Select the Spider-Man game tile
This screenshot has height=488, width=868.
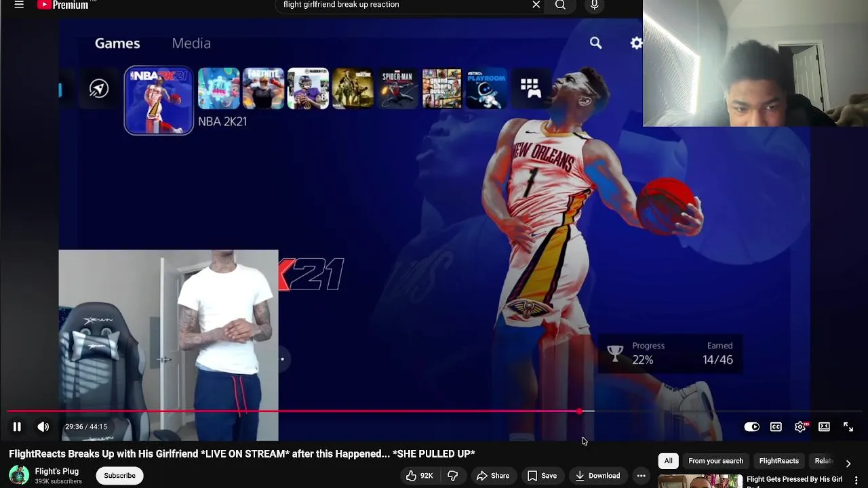coord(397,89)
